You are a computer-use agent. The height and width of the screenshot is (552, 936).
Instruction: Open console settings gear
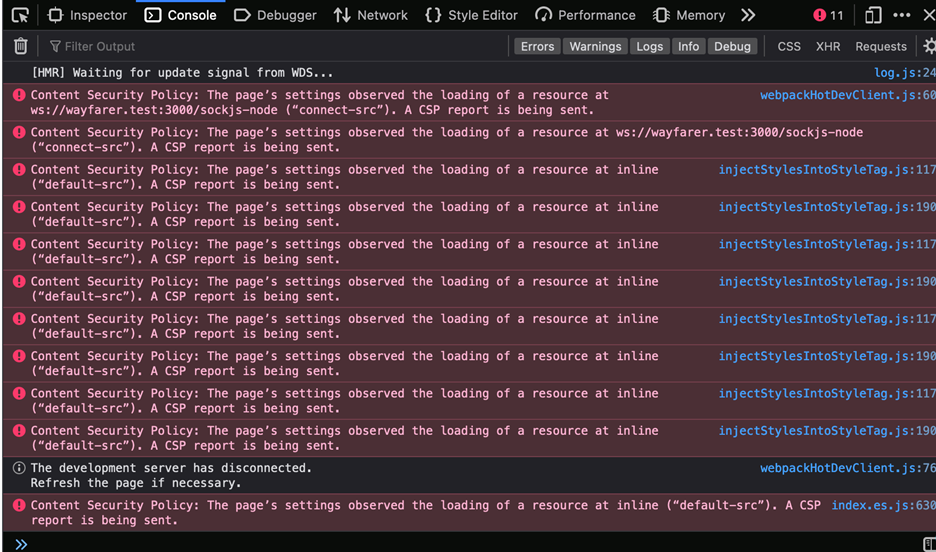click(x=929, y=46)
